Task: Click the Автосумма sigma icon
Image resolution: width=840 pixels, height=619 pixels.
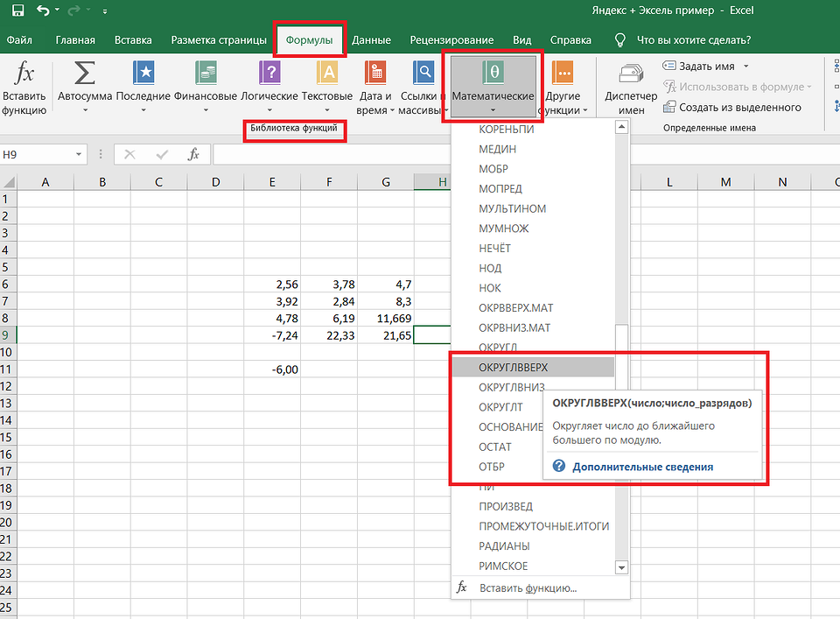Action: tap(85, 73)
